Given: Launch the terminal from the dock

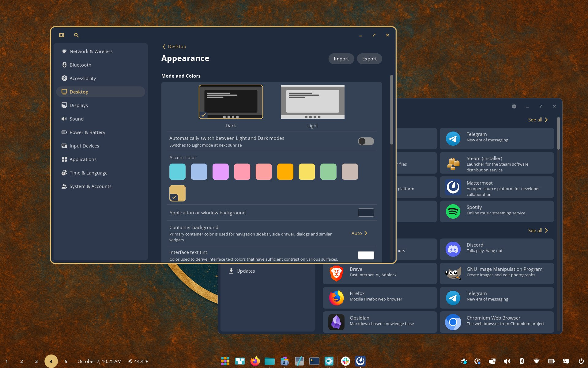Looking at the screenshot, I should [314, 361].
